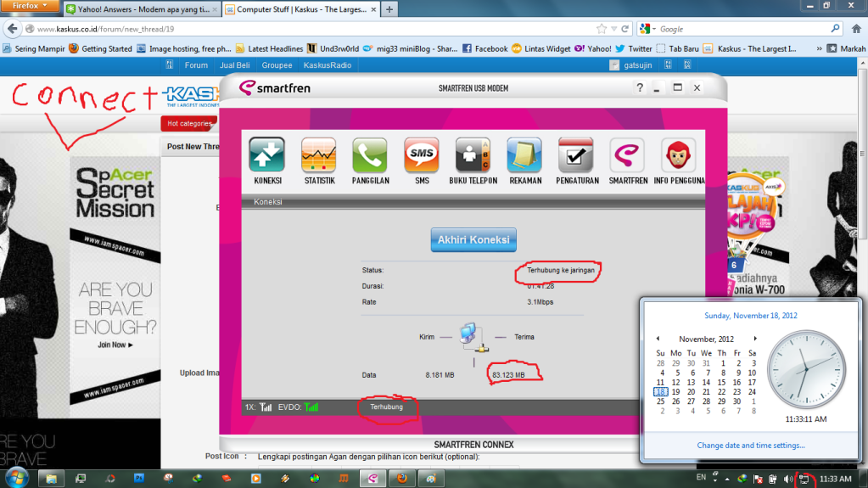The image size is (868, 488).
Task: Open Getting Started bookmark
Action: pos(101,48)
